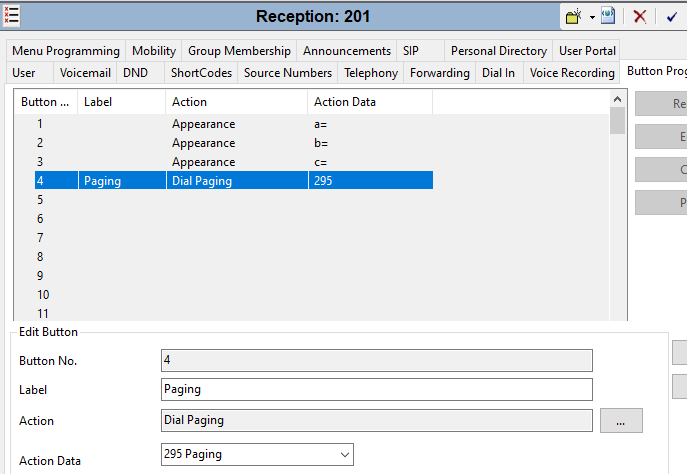The image size is (687, 474).
Task: Open the Group Membership tab
Action: pos(239,51)
